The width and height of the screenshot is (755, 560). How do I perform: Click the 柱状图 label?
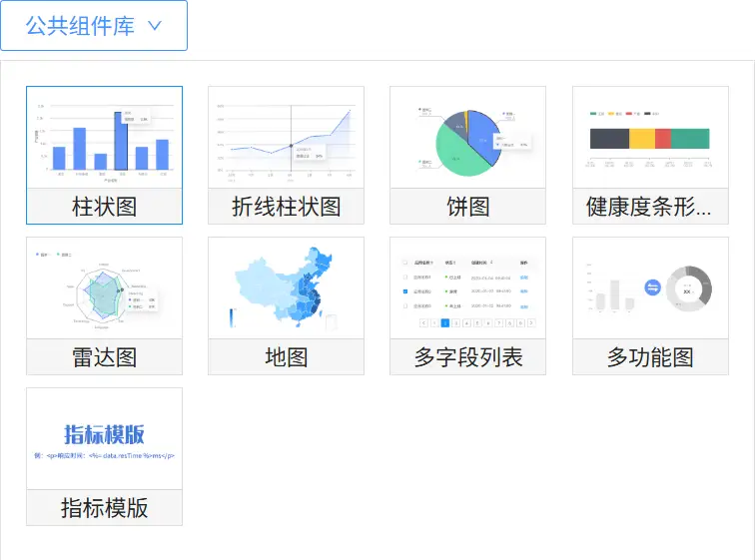click(x=104, y=207)
